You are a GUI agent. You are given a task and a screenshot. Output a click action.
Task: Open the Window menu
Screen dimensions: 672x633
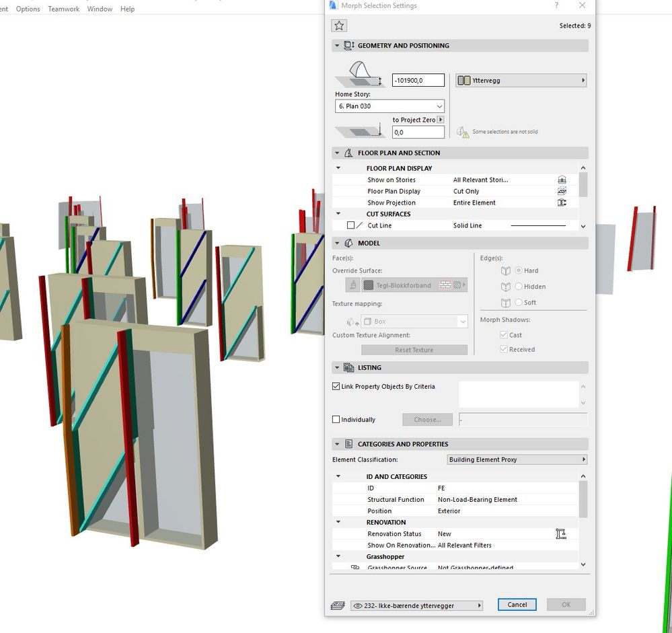tap(100, 9)
